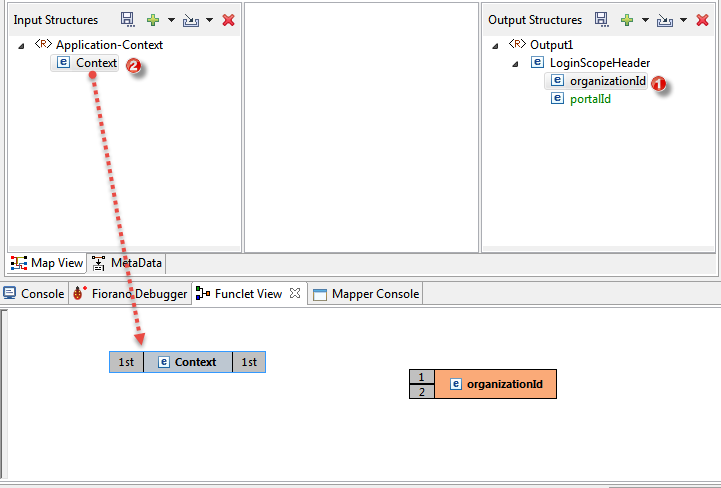
Task: Delete input structure with red X
Action: click(228, 19)
